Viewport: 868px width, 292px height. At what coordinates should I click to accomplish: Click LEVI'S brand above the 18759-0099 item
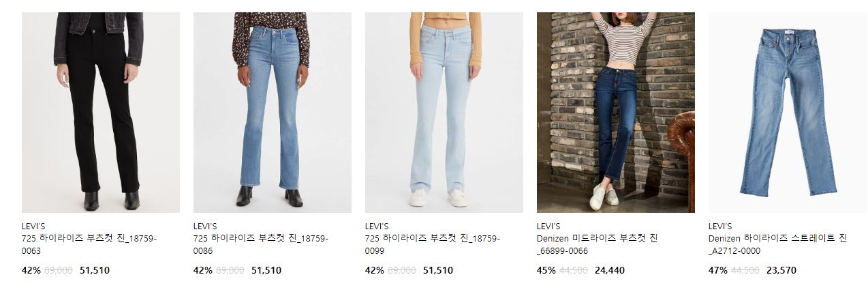coord(377,227)
